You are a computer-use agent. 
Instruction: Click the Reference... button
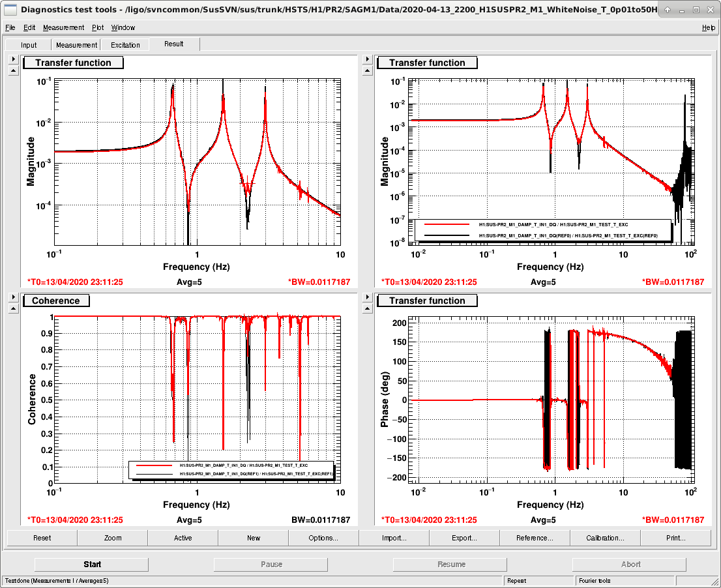pos(535,538)
